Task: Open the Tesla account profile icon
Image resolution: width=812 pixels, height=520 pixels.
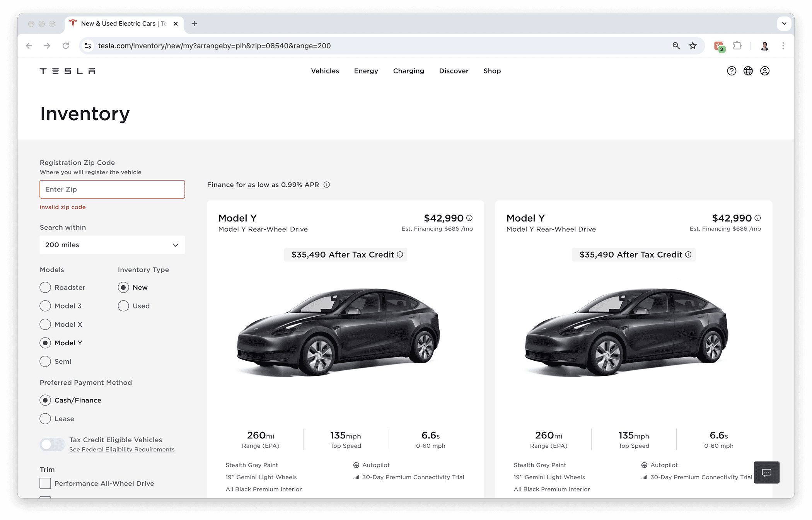Action: tap(765, 71)
